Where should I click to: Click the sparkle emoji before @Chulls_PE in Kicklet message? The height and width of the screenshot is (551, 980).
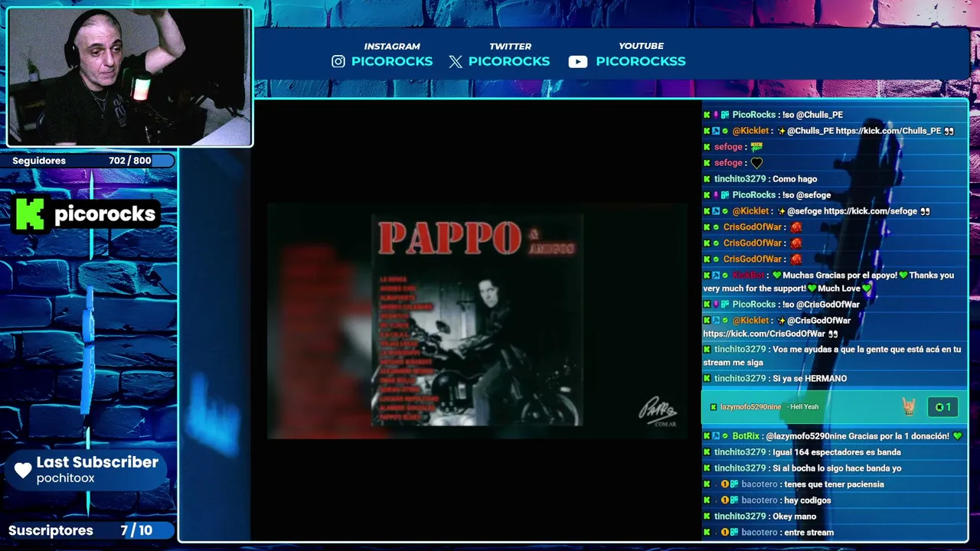coord(781,131)
